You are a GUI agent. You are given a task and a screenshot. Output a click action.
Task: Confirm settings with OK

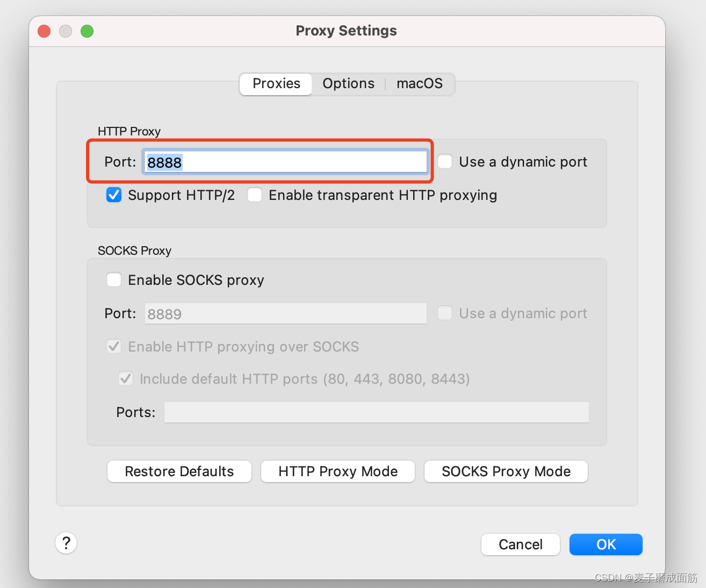point(606,544)
